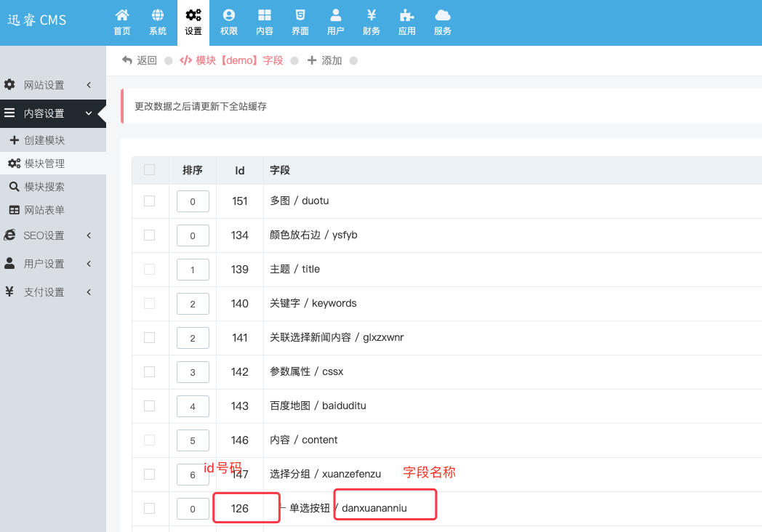Click the 多图 / duotu field name
This screenshot has width=762, height=532.
300,201
